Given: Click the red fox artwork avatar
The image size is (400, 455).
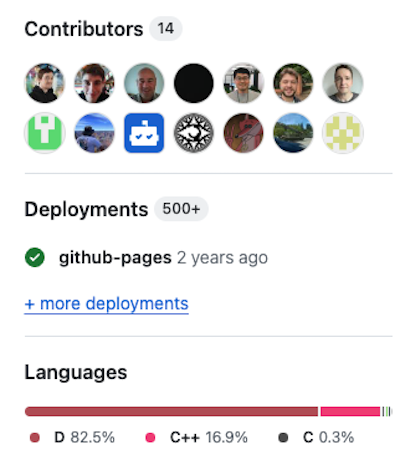Looking at the screenshot, I should [243, 133].
